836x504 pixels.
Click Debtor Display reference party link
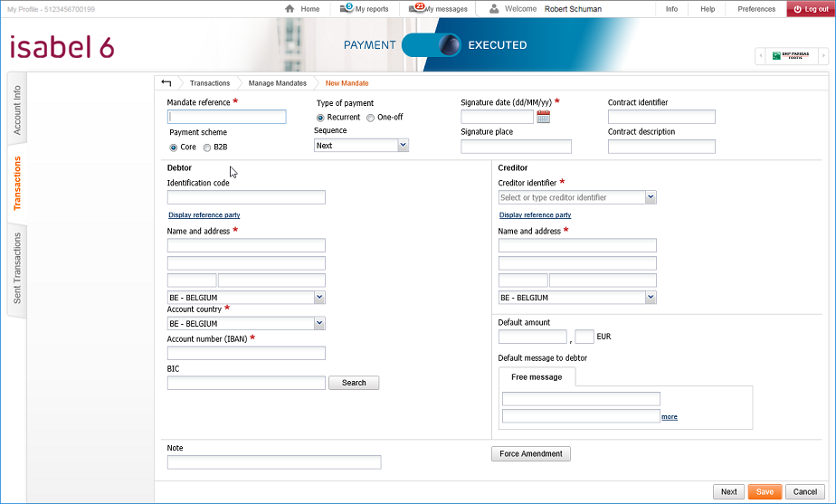pyautogui.click(x=204, y=215)
